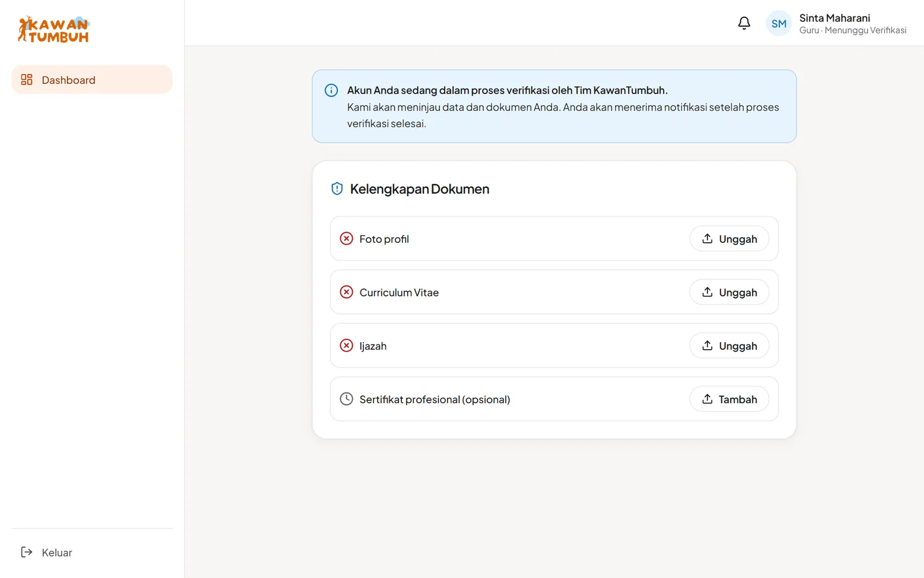Screen dimensions: 924x578
Task: Open the Dashboard menu item
Action: (x=92, y=80)
